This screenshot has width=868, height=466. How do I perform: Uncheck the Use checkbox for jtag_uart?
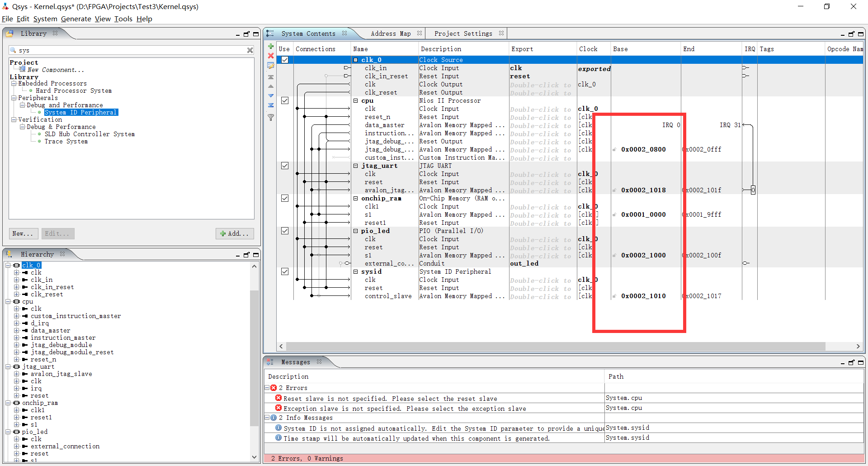[285, 166]
